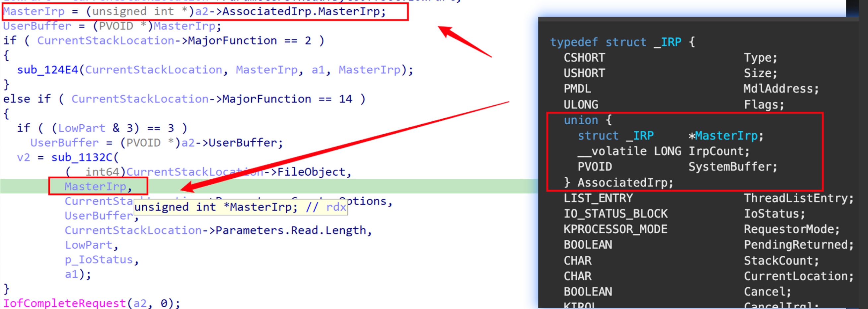The width and height of the screenshot is (868, 309).
Task: Click Parameters.Read.Length in the argument list
Action: coord(290,230)
